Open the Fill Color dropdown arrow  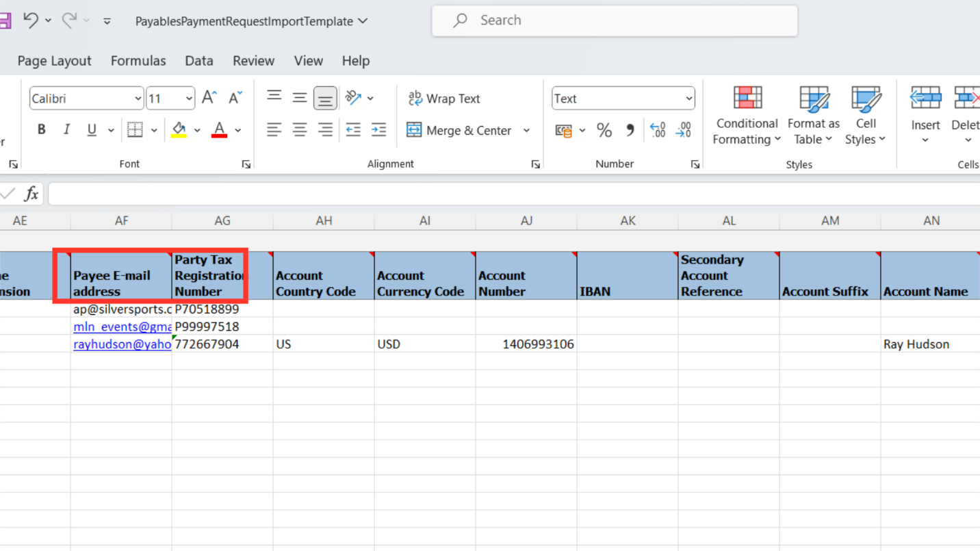click(x=197, y=130)
